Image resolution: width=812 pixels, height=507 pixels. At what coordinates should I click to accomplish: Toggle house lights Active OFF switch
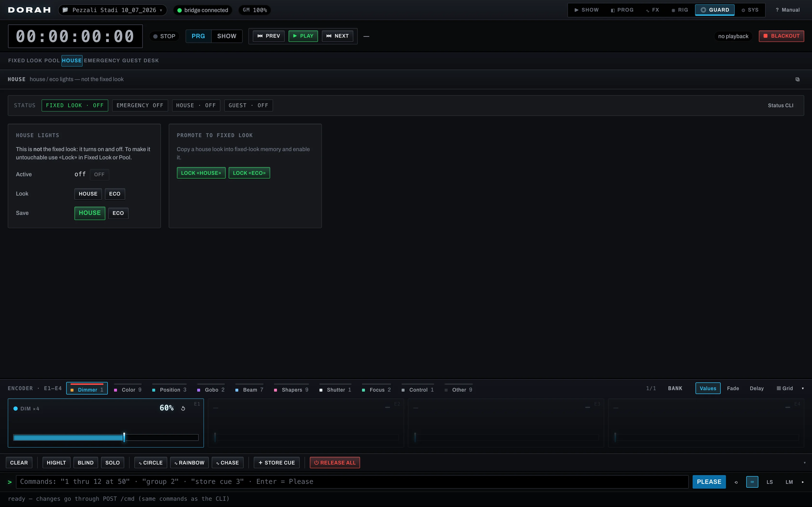point(99,174)
